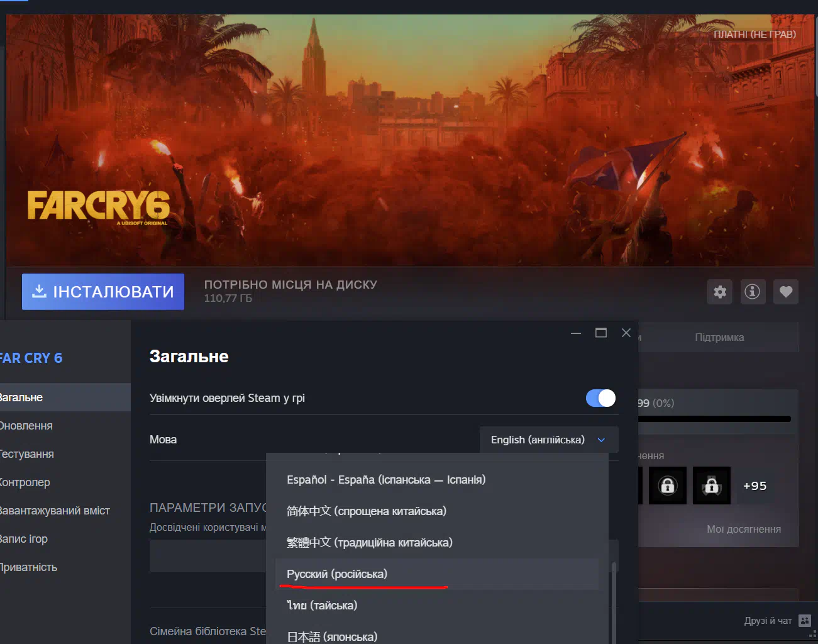Click the blue ІНСТАЛЮВАТИ button
The height and width of the screenshot is (644, 818).
(103, 292)
